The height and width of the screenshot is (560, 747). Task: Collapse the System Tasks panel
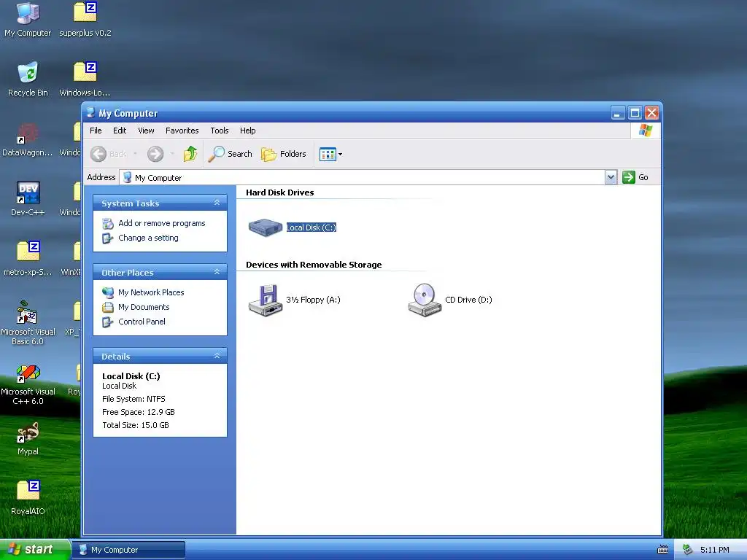tap(217, 203)
